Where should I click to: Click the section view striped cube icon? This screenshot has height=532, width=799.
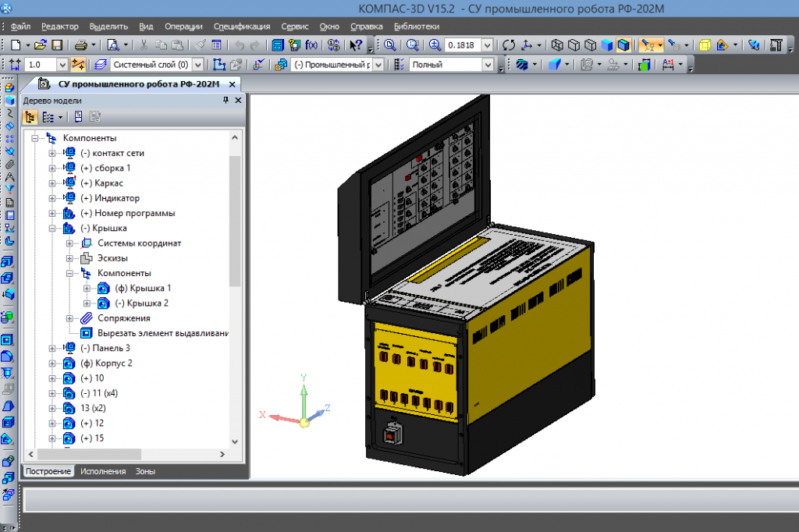point(521,64)
